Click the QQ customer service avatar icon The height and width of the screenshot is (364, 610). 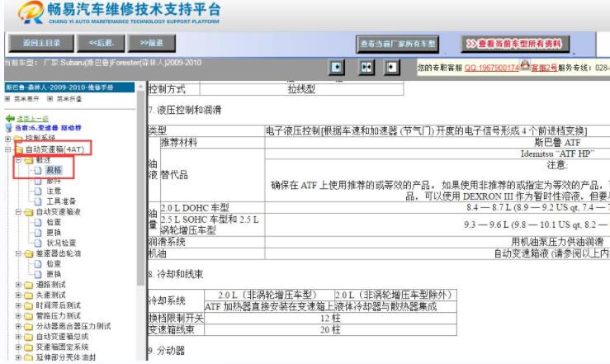click(x=525, y=65)
